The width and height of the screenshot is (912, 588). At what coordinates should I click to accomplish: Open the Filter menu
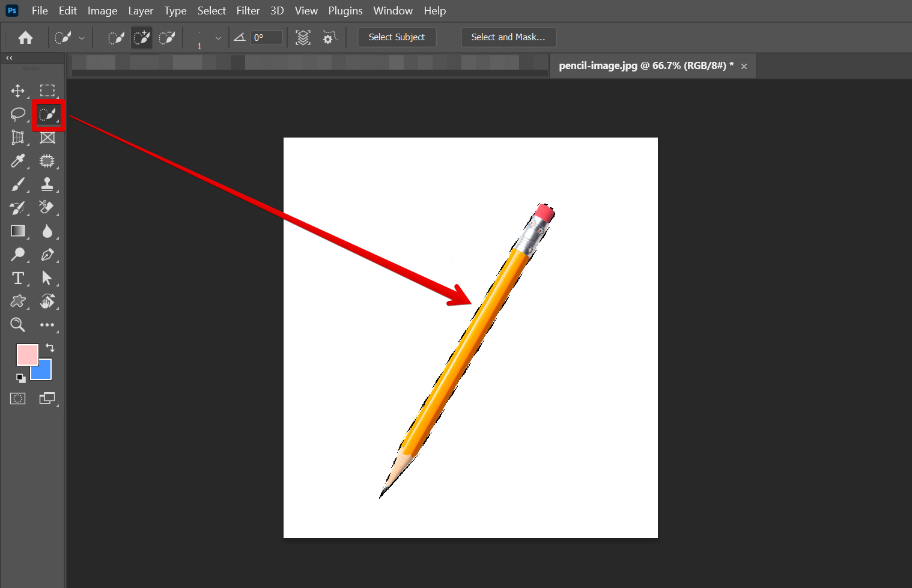(248, 11)
